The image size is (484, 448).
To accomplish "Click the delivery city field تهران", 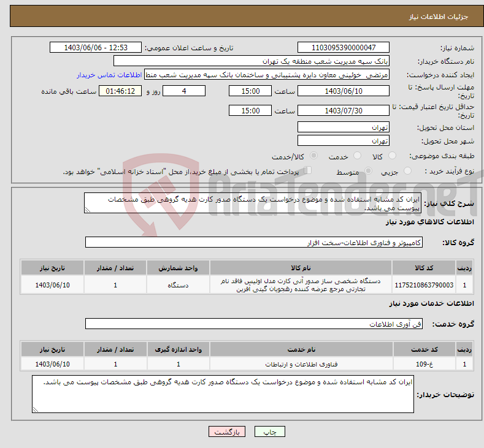I will (x=344, y=140).
